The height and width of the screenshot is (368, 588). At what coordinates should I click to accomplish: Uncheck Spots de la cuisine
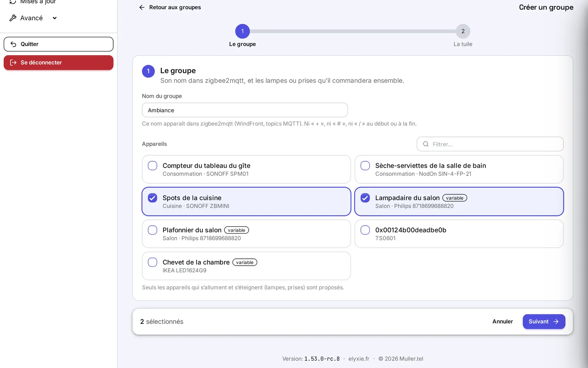(153, 198)
